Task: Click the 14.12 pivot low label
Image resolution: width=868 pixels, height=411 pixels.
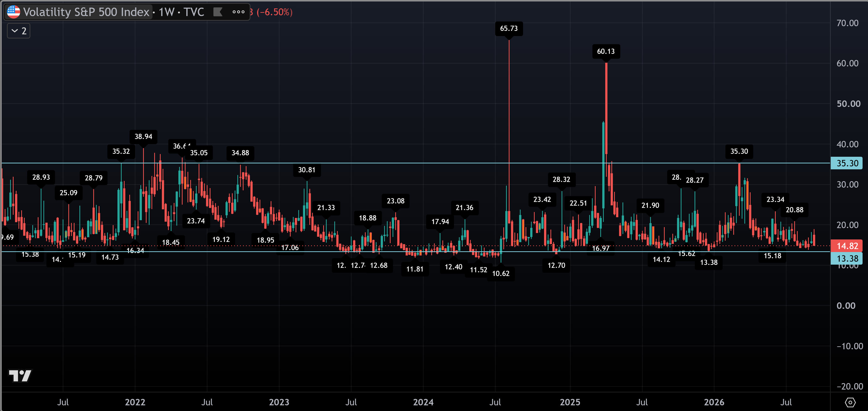Action: (x=661, y=260)
